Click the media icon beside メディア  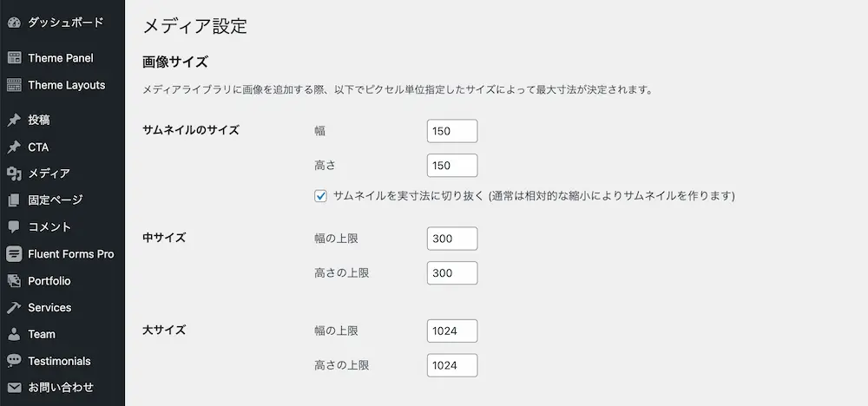13,174
